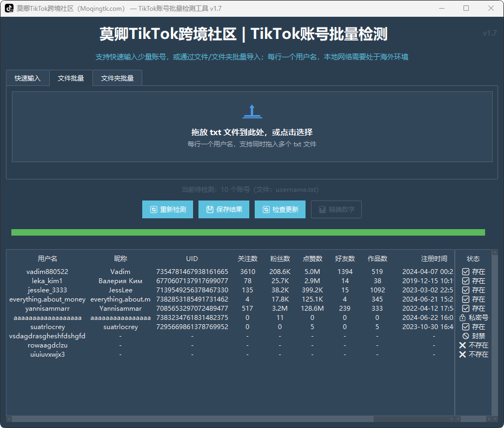
Task: Select username everything.about_money cell
Action: (x=47, y=299)
